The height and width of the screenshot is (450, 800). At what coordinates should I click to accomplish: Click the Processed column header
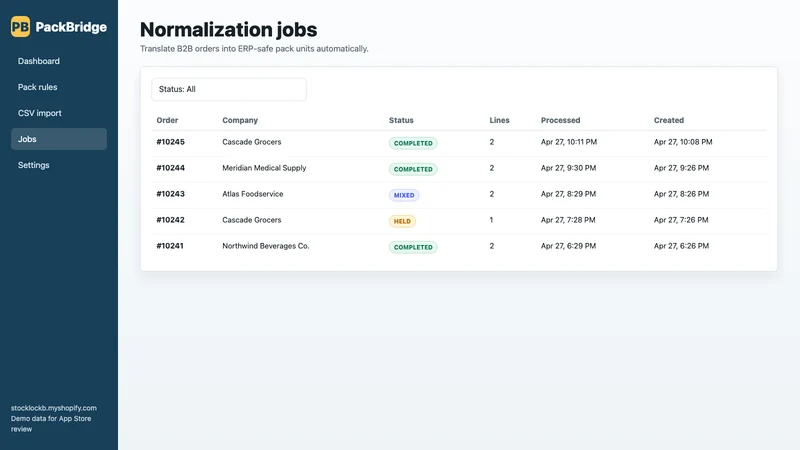[x=560, y=120]
